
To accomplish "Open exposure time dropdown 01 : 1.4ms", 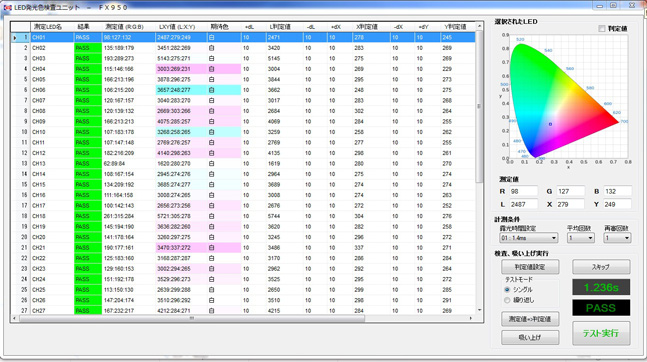I will pyautogui.click(x=529, y=238).
